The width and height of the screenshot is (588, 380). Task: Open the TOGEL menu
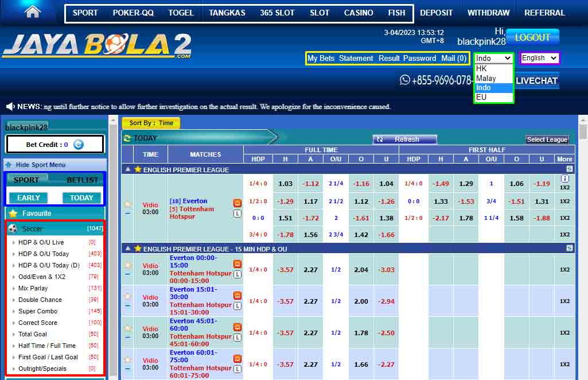click(x=181, y=13)
